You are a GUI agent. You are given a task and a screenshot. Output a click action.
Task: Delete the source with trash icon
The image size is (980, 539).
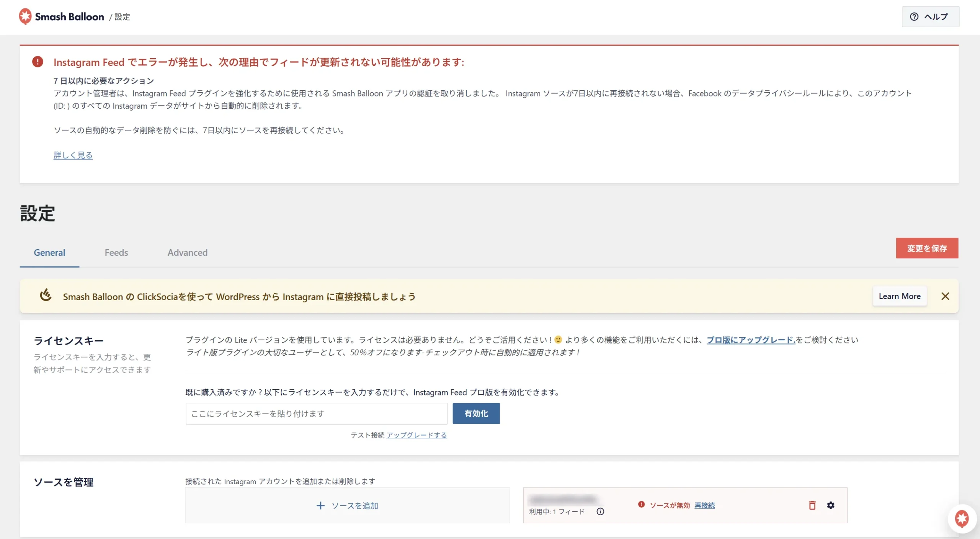pos(812,505)
